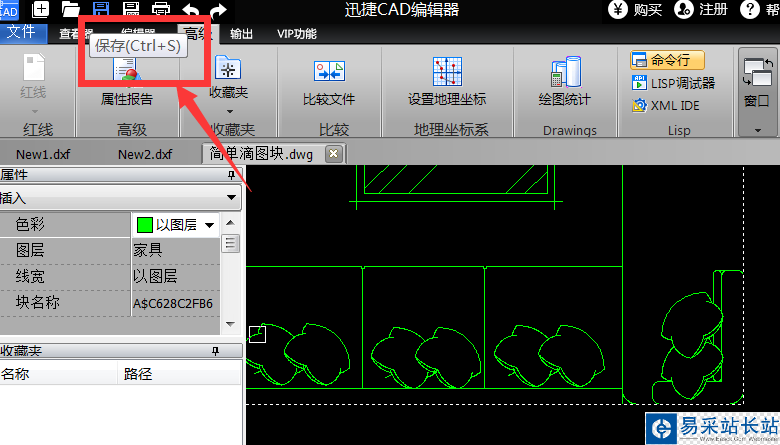This screenshot has height=445, width=780.
Task: Click the green 色彩 color swatch
Action: coord(144,225)
